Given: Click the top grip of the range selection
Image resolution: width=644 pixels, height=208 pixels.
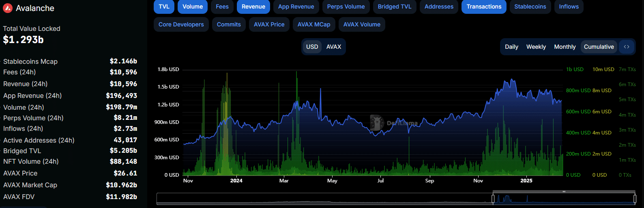Looking at the screenshot, I should coord(564,191).
